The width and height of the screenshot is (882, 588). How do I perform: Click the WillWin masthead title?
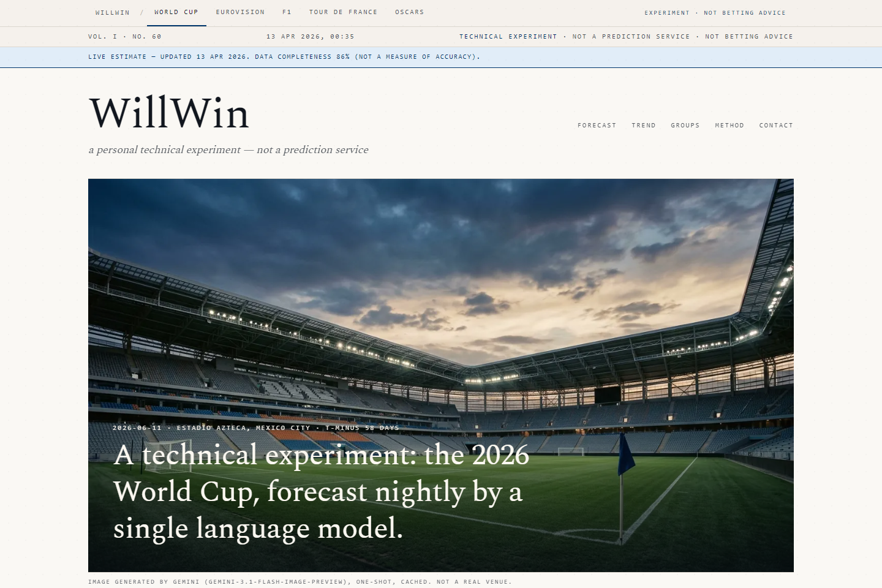(169, 113)
